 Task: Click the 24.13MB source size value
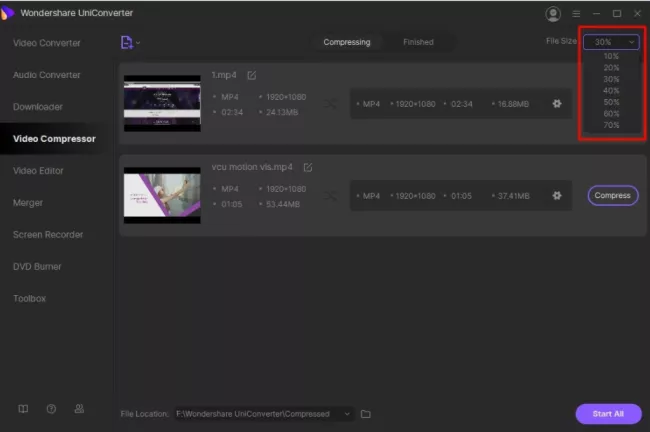(282, 112)
